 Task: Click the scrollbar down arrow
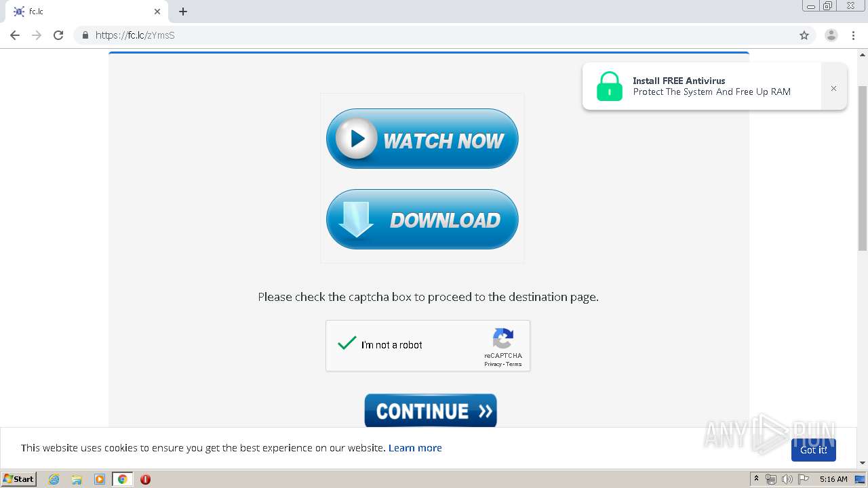coord(863,463)
